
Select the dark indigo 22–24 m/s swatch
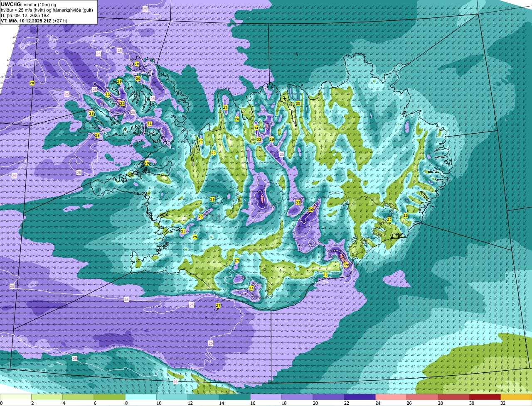[x=360, y=397]
